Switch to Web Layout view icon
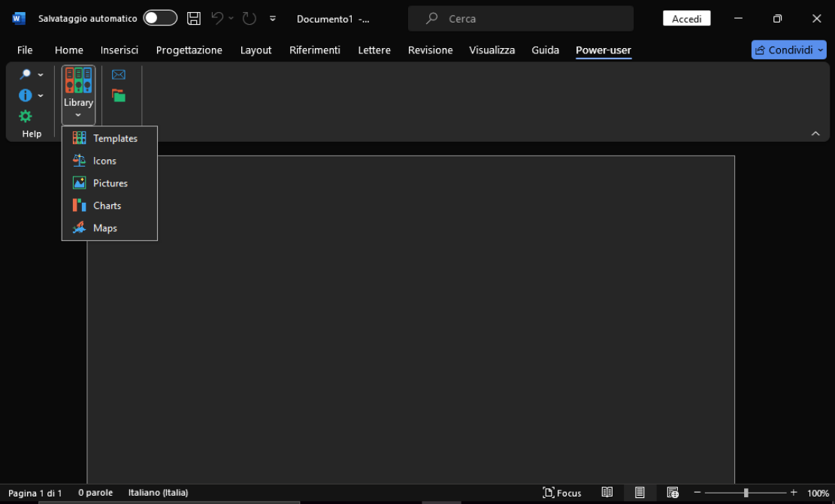The width and height of the screenshot is (835, 504). 673,493
